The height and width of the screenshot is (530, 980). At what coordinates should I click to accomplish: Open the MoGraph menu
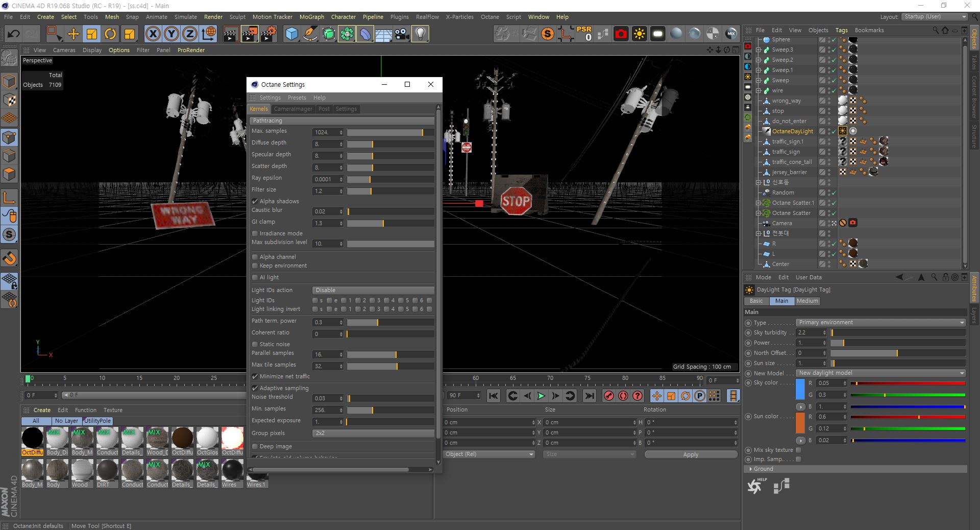tap(311, 17)
